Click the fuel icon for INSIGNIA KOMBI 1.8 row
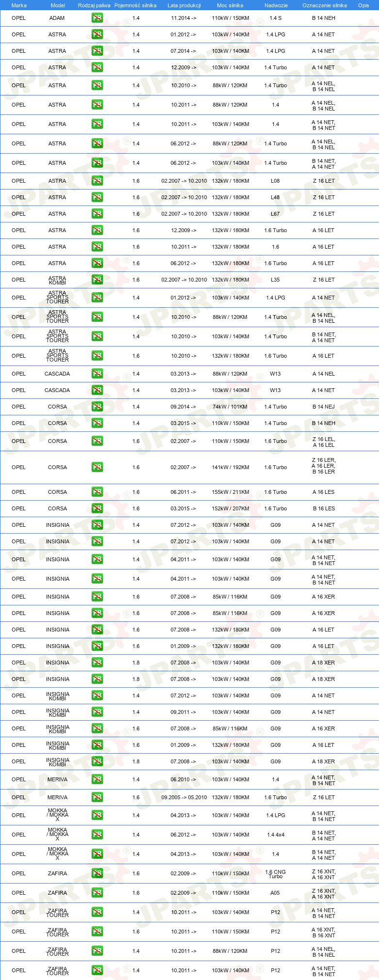 pos(97,761)
